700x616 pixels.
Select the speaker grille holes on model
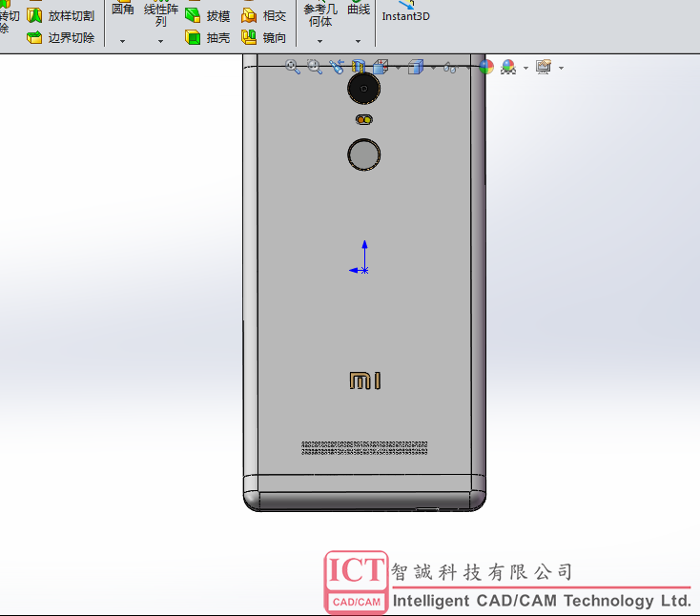click(364, 448)
